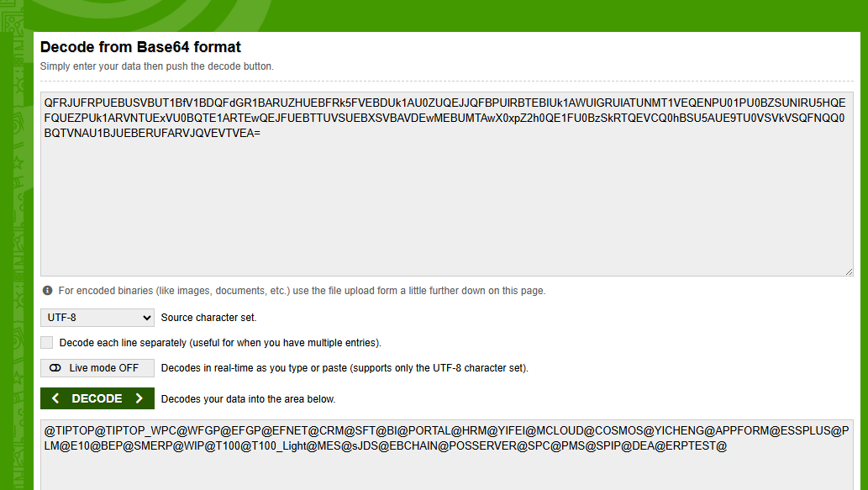Click the resize handle of the Base64 input box
This screenshot has height=490, width=868.
coord(849,271)
